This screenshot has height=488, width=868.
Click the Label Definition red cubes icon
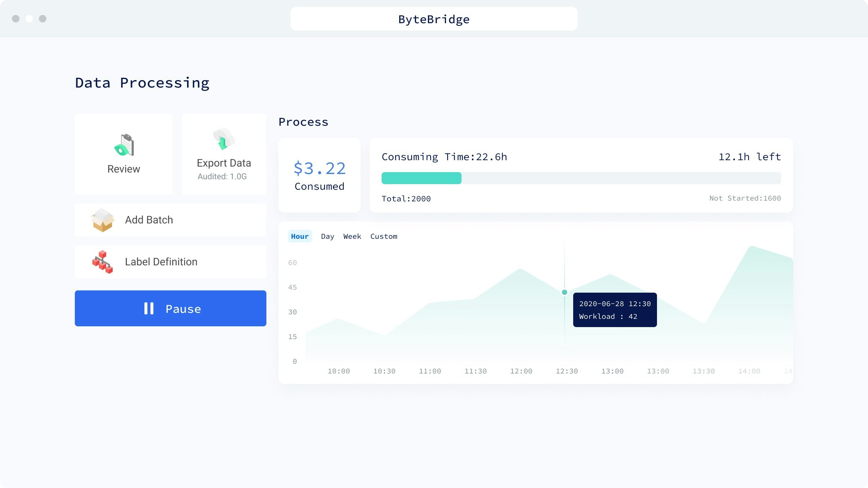[x=103, y=262]
